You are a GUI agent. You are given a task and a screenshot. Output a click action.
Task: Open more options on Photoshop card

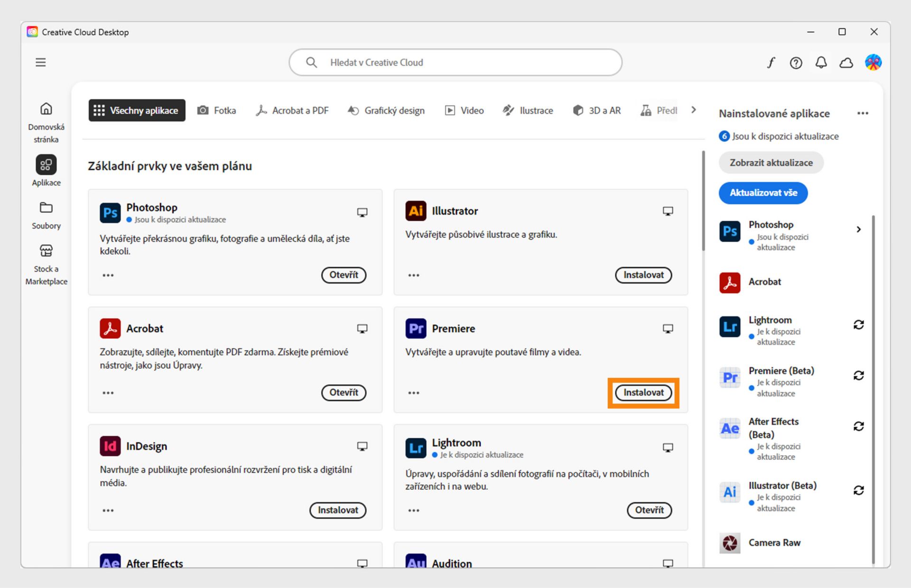point(108,275)
